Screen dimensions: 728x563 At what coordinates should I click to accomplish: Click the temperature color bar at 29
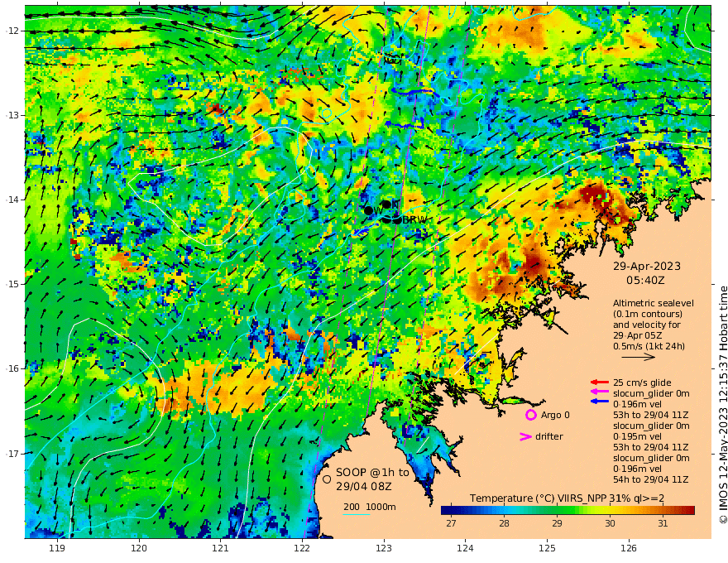coord(557,511)
